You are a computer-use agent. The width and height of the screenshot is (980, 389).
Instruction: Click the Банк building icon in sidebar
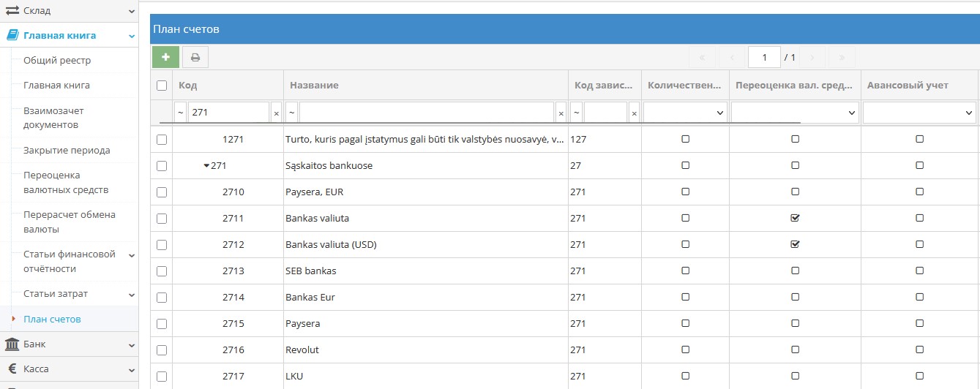(12, 344)
